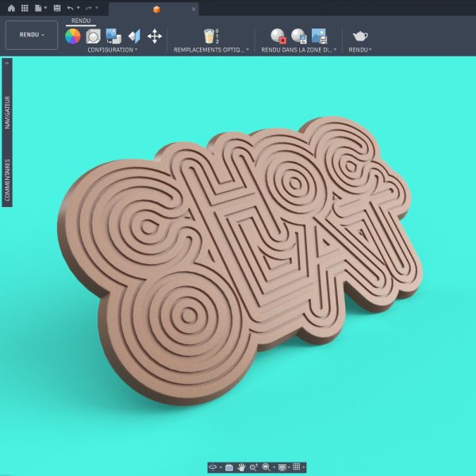
Task: Expand the CONFIGURATION menu
Action: pyautogui.click(x=113, y=50)
